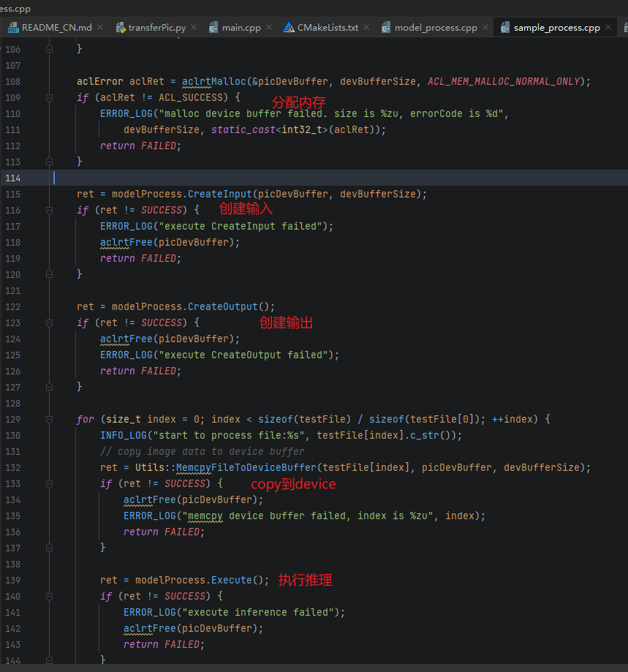The height and width of the screenshot is (672, 628).
Task: Click the fold end marker at line 113
Action: click(49, 162)
